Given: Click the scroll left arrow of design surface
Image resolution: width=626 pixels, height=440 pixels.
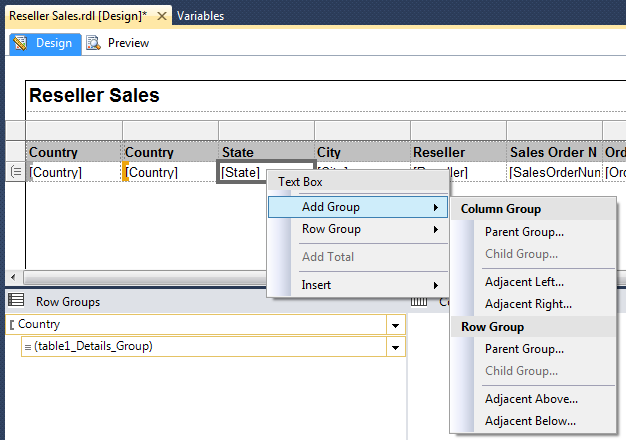Looking at the screenshot, I should (x=11, y=277).
